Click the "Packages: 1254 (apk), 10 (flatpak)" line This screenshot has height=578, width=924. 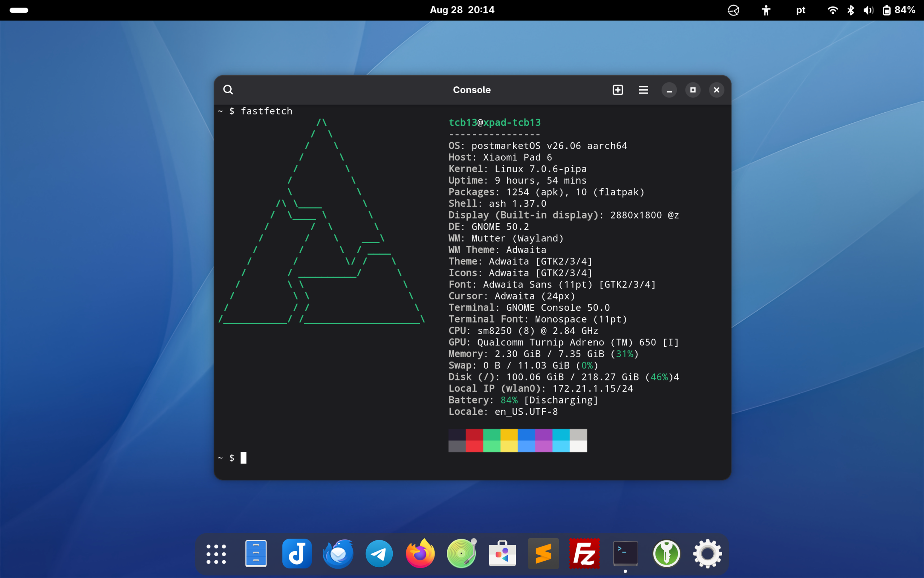coord(546,192)
